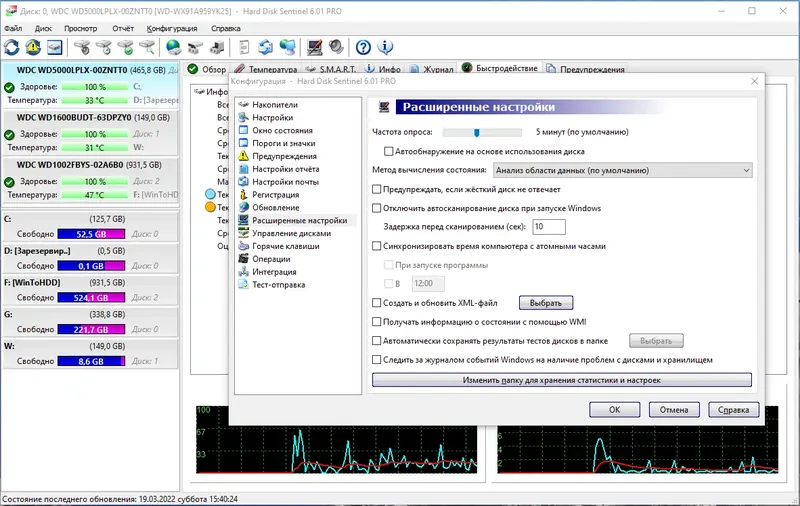Open the Диск menu

point(43,29)
